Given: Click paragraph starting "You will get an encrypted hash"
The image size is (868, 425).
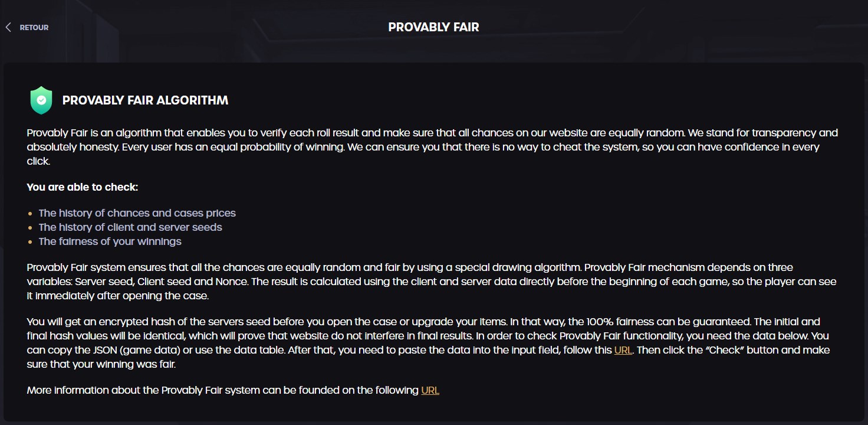Looking at the screenshot, I should [x=413, y=336].
